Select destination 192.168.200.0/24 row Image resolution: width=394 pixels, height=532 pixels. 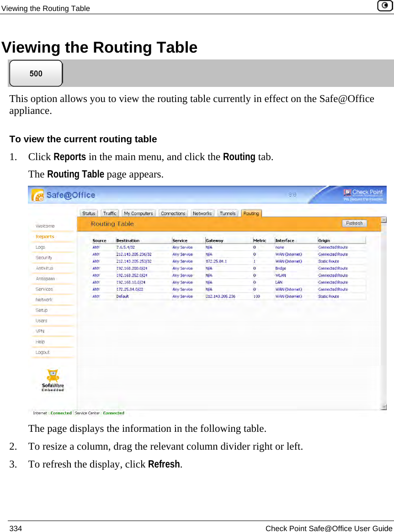click(x=229, y=269)
